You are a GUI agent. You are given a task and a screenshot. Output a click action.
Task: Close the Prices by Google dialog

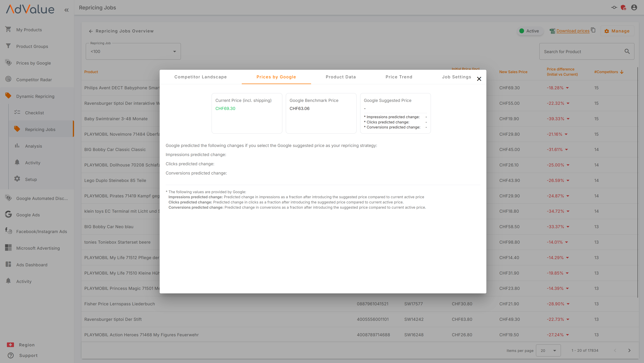(479, 79)
